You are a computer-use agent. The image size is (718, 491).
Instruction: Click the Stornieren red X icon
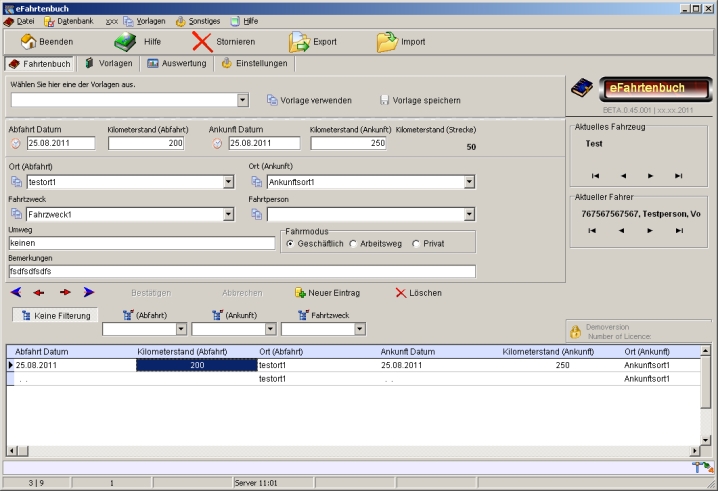(x=202, y=42)
